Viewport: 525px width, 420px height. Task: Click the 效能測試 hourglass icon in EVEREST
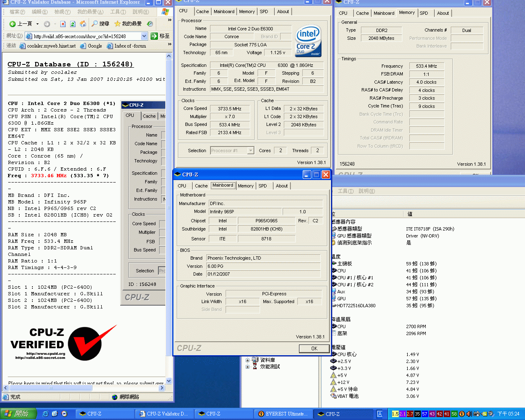[255, 366]
